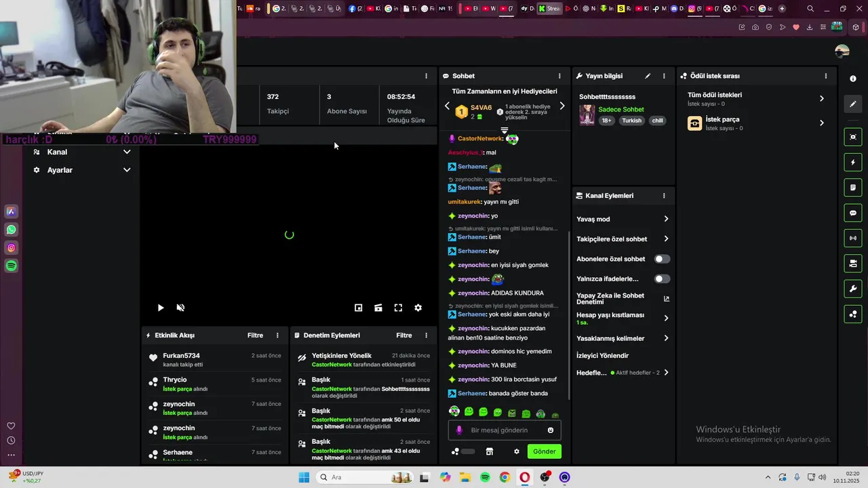Show next gift leaderboard entry arrow
The width and height of the screenshot is (868, 488).
pyautogui.click(x=561, y=106)
